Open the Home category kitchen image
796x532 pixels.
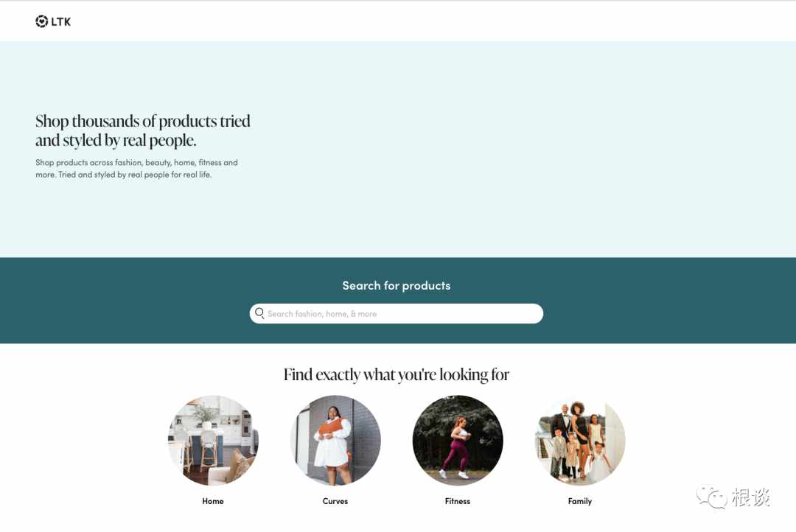tap(213, 440)
